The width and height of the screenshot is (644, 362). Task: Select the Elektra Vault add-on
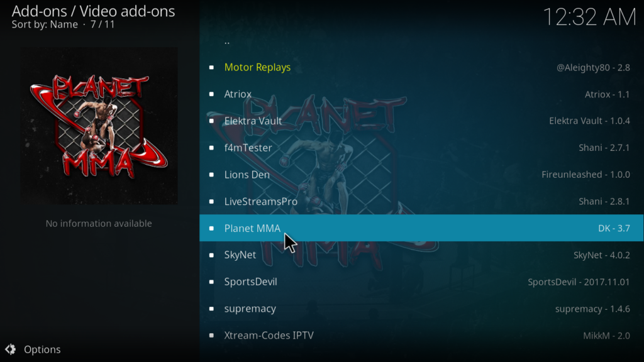tap(421, 121)
